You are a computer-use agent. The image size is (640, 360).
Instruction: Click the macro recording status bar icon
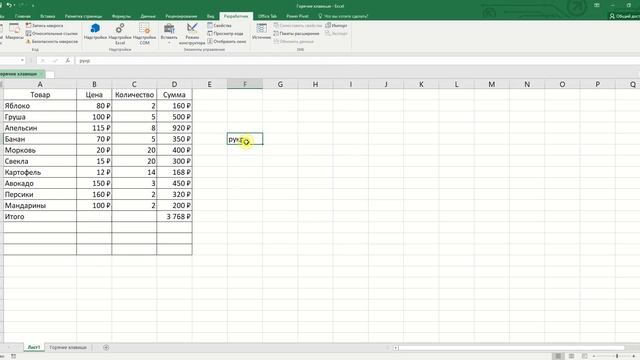(13, 356)
